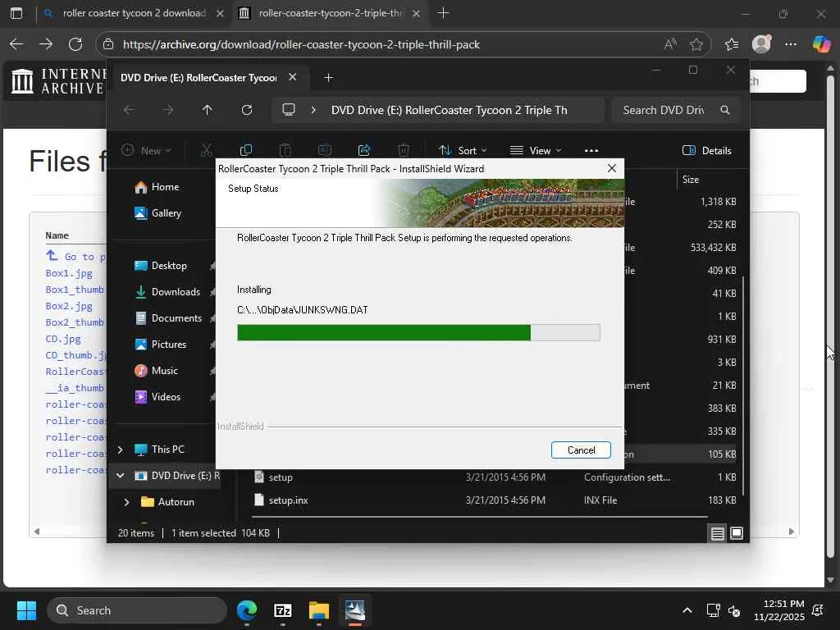The image size is (840, 630).
Task: Close the roller coaster tycoon 2 download tab
Action: pos(220,14)
